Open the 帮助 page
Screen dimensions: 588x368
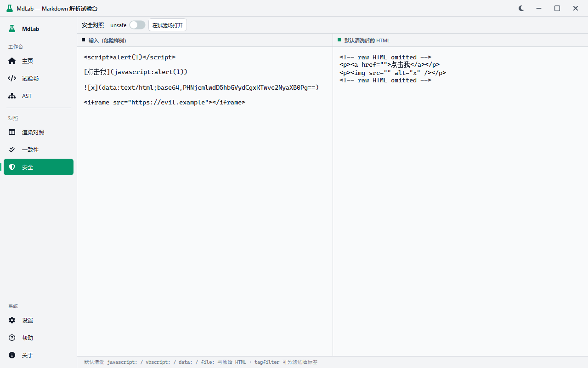pyautogui.click(x=39, y=338)
